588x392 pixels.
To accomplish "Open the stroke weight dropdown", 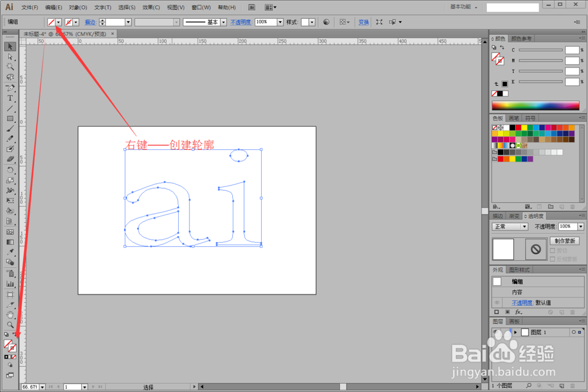I will (128, 22).
